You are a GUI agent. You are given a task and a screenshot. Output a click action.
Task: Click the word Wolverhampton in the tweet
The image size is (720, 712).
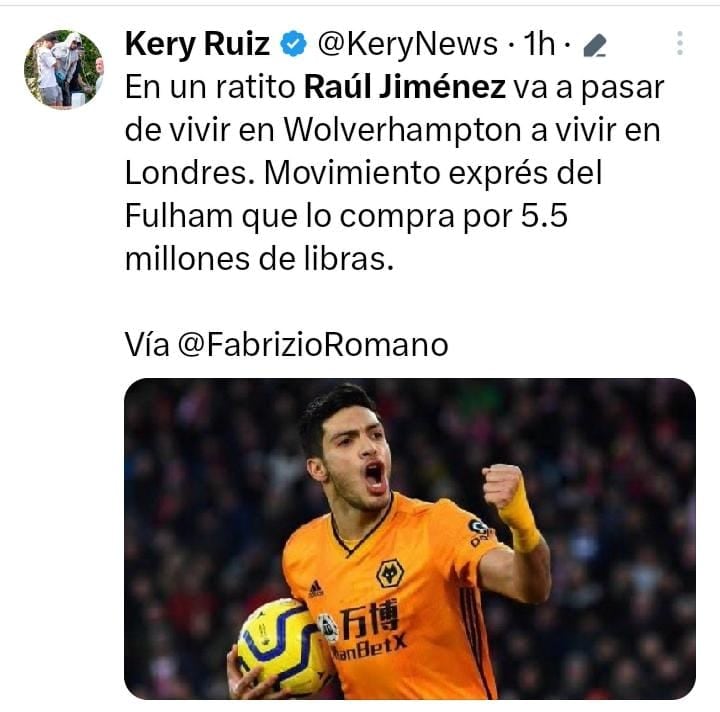point(402,131)
